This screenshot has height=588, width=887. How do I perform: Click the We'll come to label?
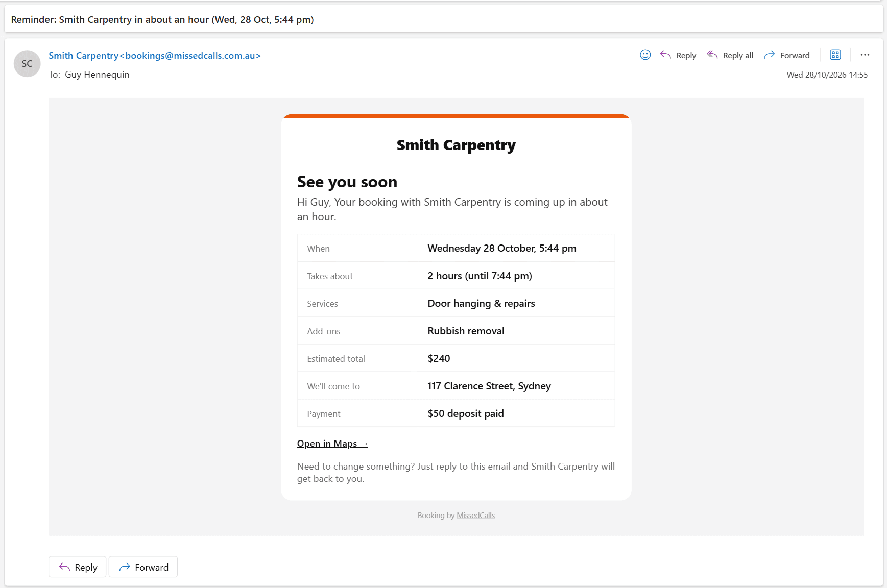pyautogui.click(x=333, y=386)
